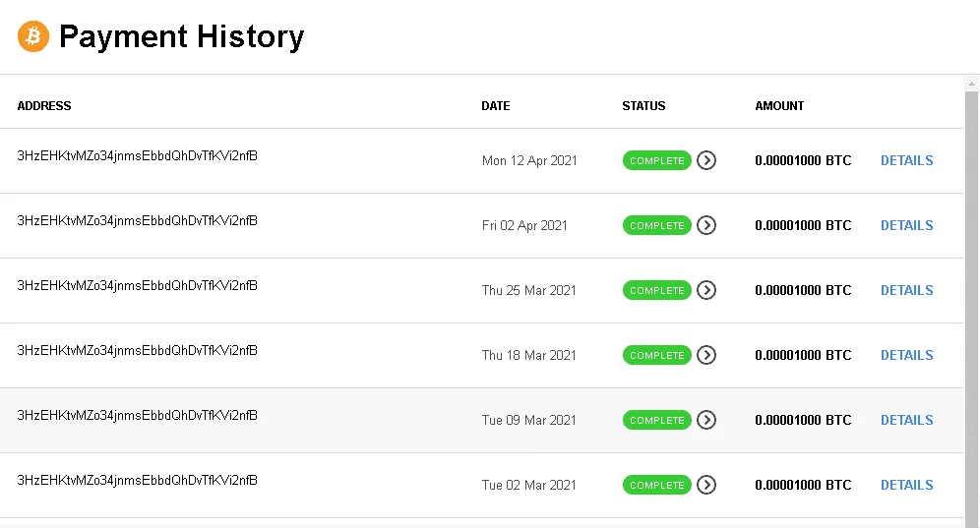View DETAILS for Thu 18 Mar 2021 payment

click(x=906, y=356)
